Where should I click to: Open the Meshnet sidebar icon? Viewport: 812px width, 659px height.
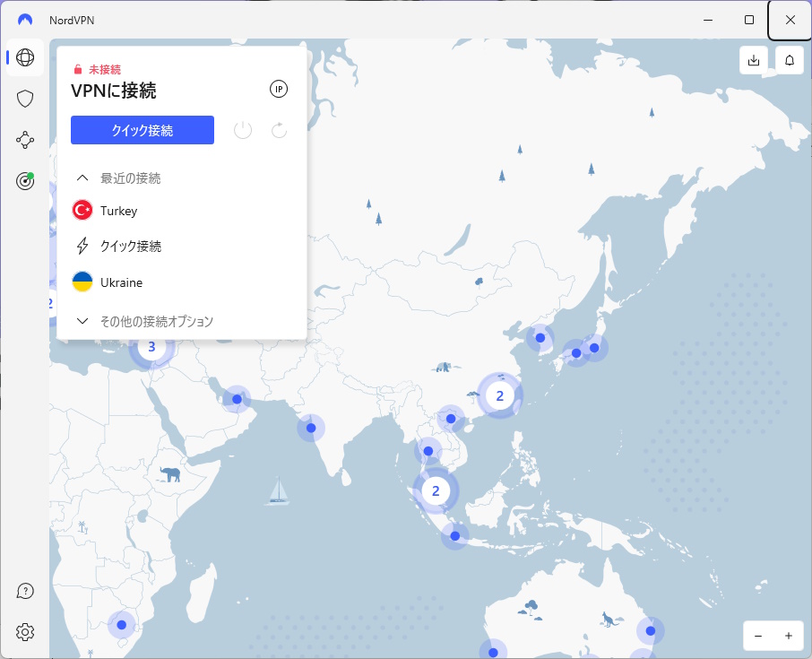pyautogui.click(x=25, y=140)
